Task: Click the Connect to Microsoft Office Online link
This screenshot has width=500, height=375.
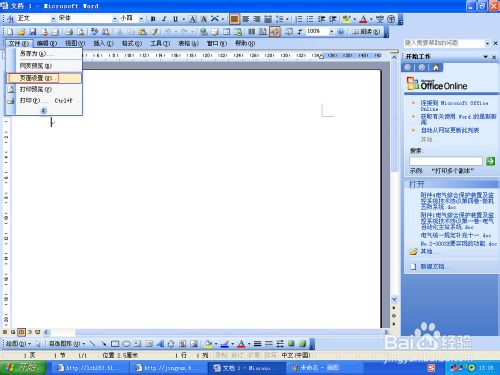Action: pyautogui.click(x=454, y=106)
